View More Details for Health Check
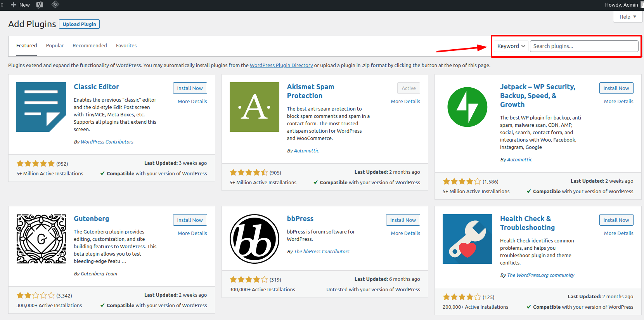The height and width of the screenshot is (320, 644). pos(618,233)
